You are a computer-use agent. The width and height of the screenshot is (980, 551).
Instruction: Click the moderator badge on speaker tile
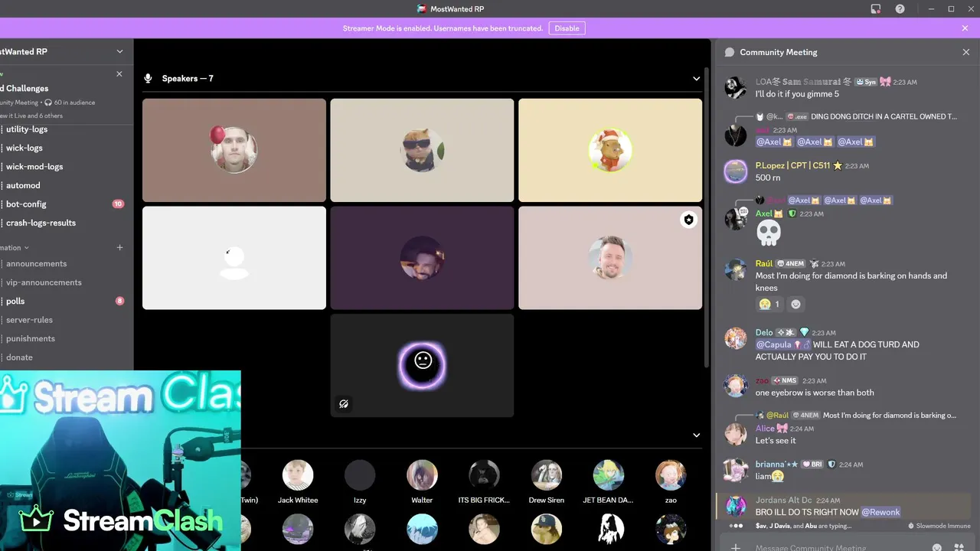pos(689,220)
